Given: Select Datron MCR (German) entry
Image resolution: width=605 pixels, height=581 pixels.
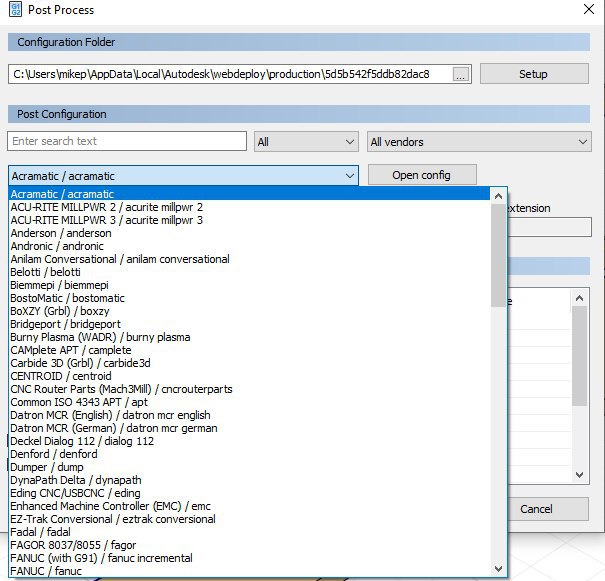Looking at the screenshot, I should tap(249, 428).
